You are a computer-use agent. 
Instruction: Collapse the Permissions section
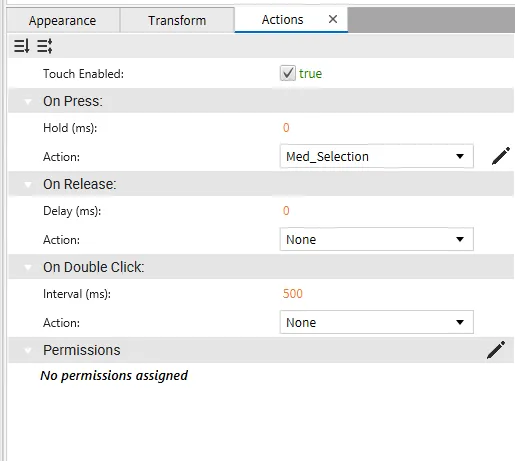point(28,350)
